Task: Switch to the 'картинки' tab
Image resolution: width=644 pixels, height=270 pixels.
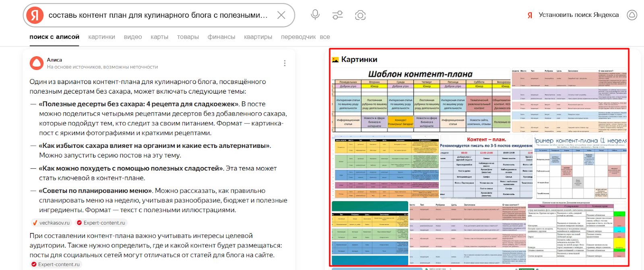Action: [101, 37]
